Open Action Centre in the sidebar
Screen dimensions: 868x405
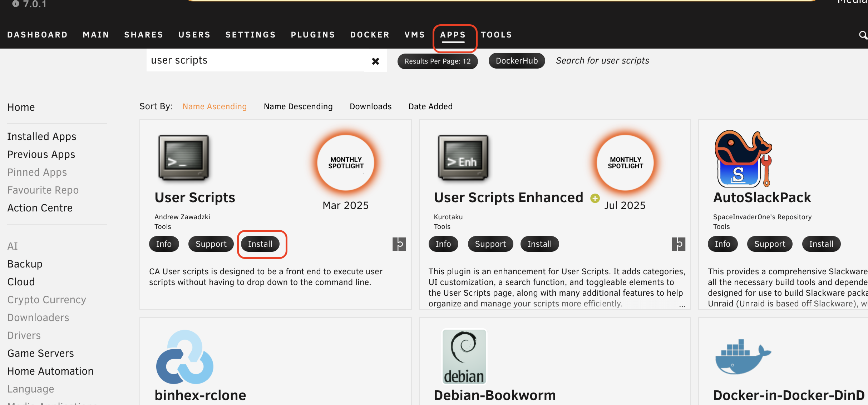pos(40,208)
